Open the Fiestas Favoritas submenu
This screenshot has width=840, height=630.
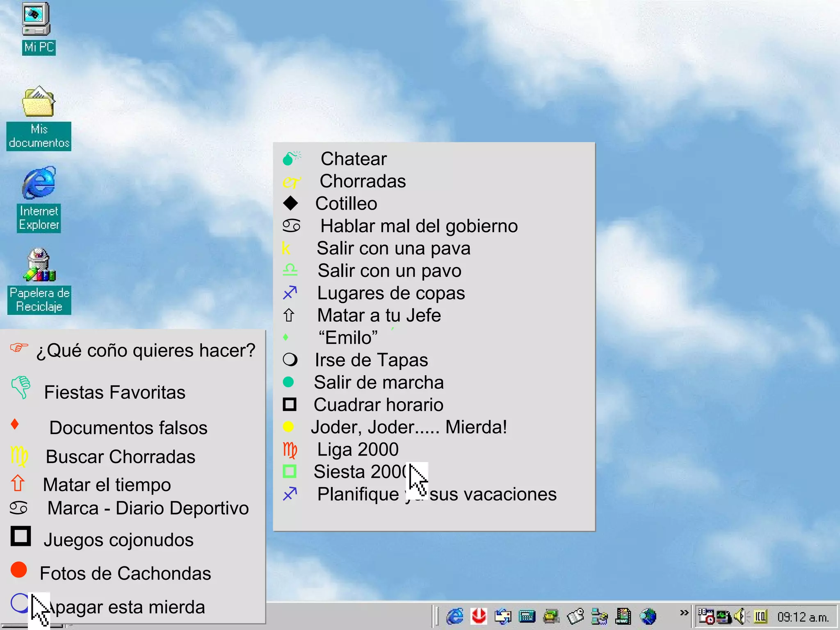coord(114,392)
